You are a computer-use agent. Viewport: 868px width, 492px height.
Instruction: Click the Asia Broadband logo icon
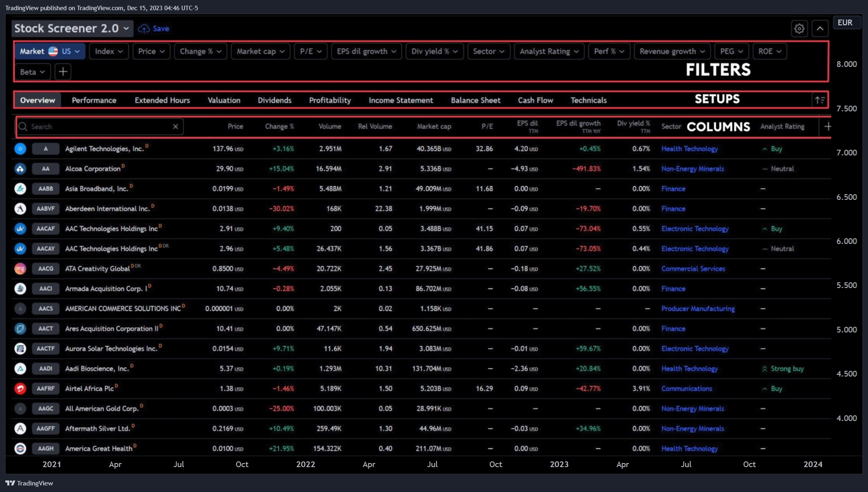tap(20, 189)
